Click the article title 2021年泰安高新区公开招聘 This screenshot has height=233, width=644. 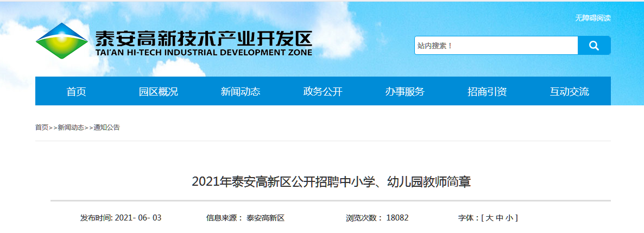[331, 181]
